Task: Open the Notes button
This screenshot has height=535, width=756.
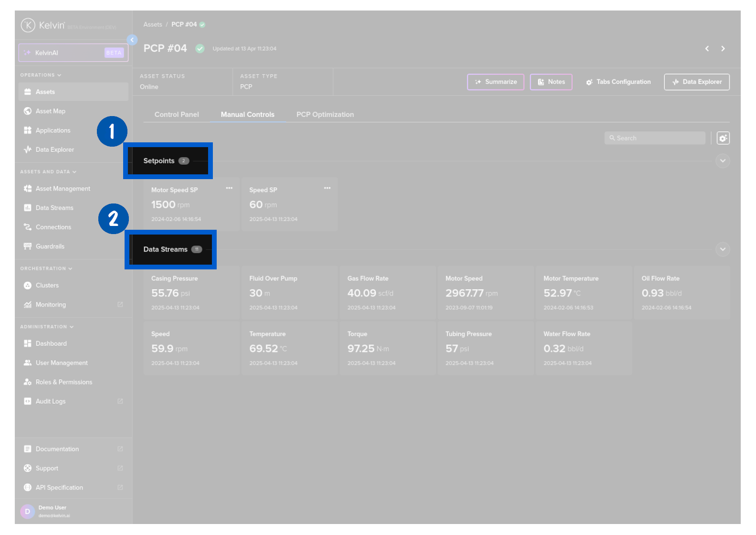Action: click(x=551, y=82)
